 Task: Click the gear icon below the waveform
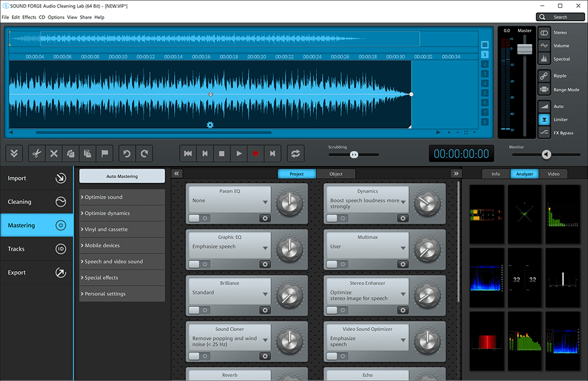[x=210, y=125]
